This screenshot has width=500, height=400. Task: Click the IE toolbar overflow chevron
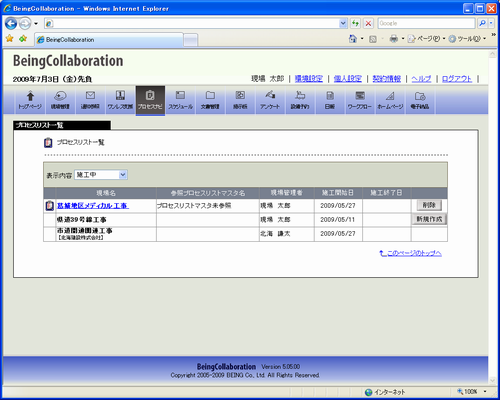tap(493, 35)
